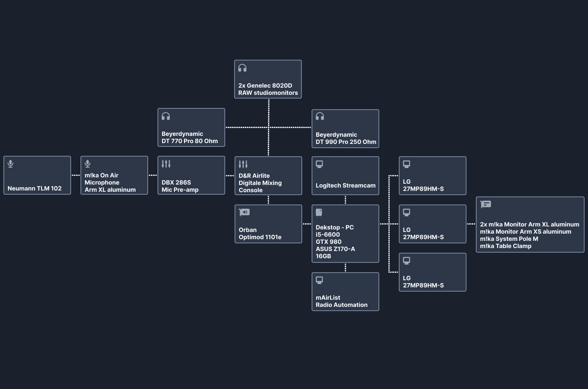This screenshot has height=389, width=588.
Task: Select the m!ka Table Clamp line
Action: (x=505, y=246)
